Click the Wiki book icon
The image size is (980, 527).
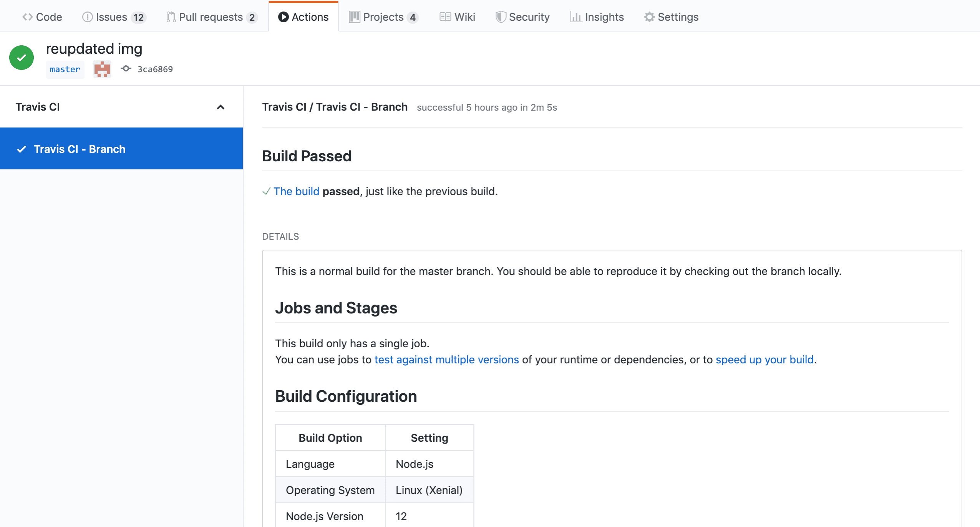point(445,17)
